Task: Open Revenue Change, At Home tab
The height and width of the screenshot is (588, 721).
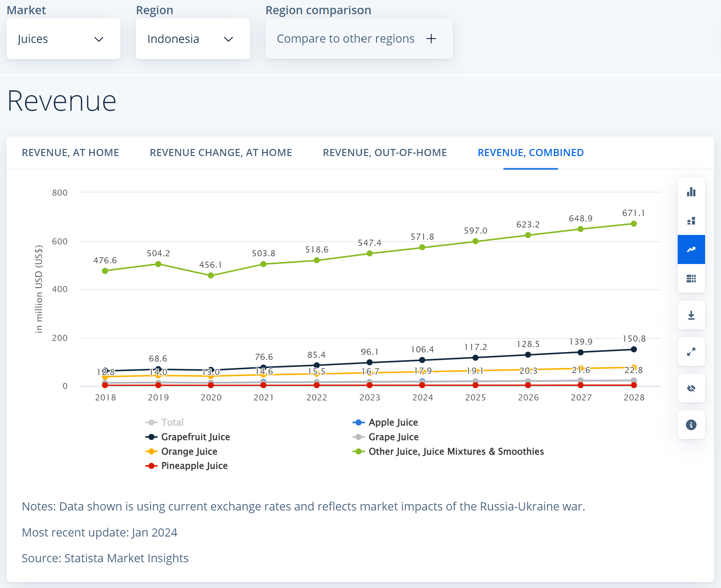Action: tap(221, 153)
